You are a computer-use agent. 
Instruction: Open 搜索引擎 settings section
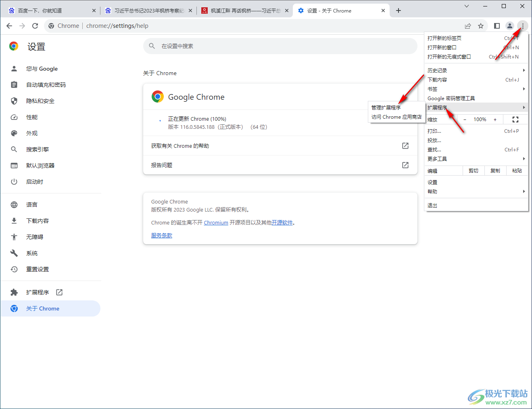click(x=50, y=149)
